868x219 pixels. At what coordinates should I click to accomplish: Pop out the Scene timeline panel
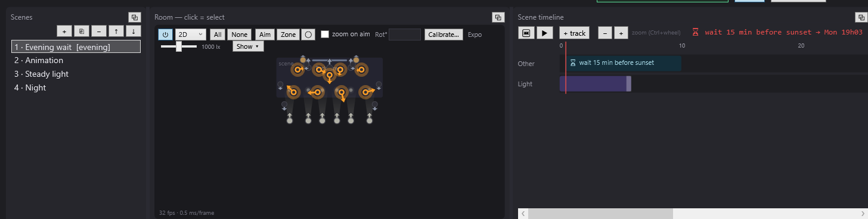[861, 17]
